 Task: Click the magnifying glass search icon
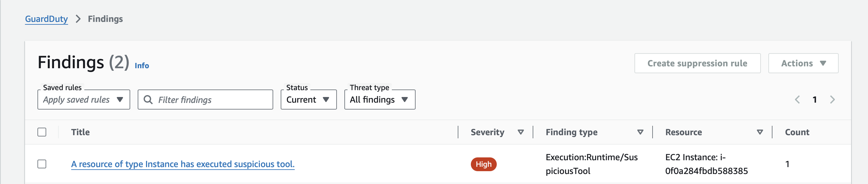click(x=149, y=100)
